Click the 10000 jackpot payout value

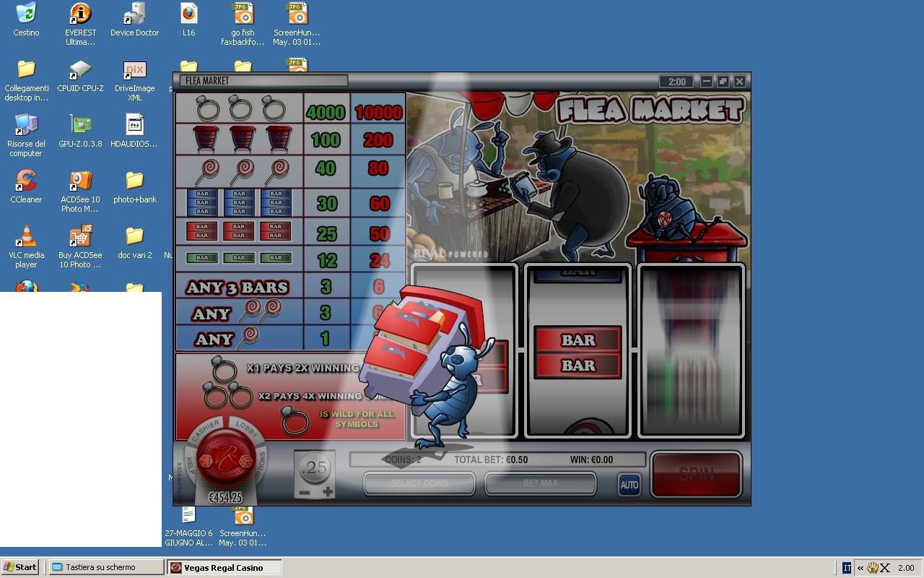click(x=378, y=112)
